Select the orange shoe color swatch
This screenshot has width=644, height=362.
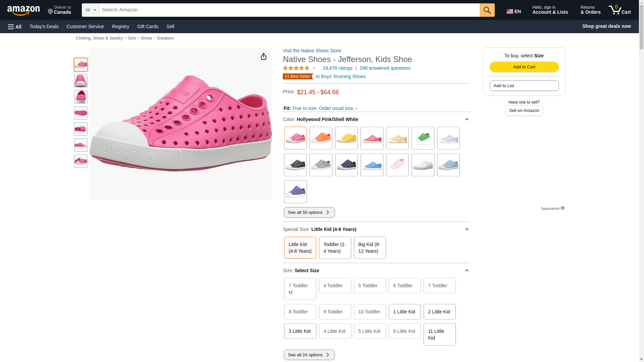pos(321,138)
